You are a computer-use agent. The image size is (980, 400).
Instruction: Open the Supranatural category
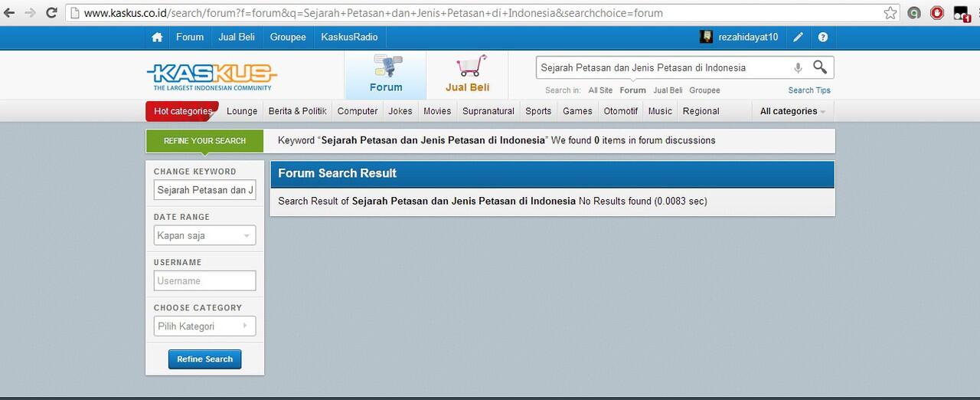click(488, 111)
